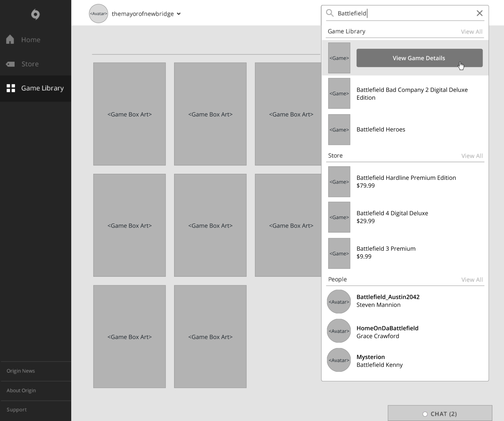Click the chat status circle indicator
The width and height of the screenshot is (504, 421).
tap(425, 414)
